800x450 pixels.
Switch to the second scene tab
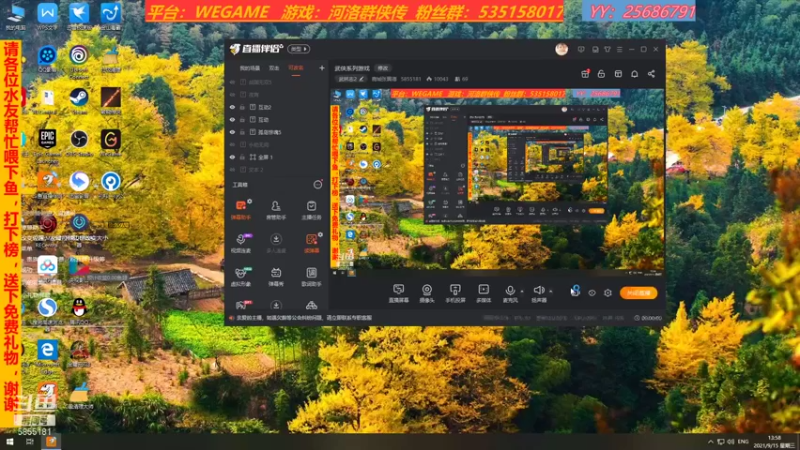pyautogui.click(x=274, y=68)
